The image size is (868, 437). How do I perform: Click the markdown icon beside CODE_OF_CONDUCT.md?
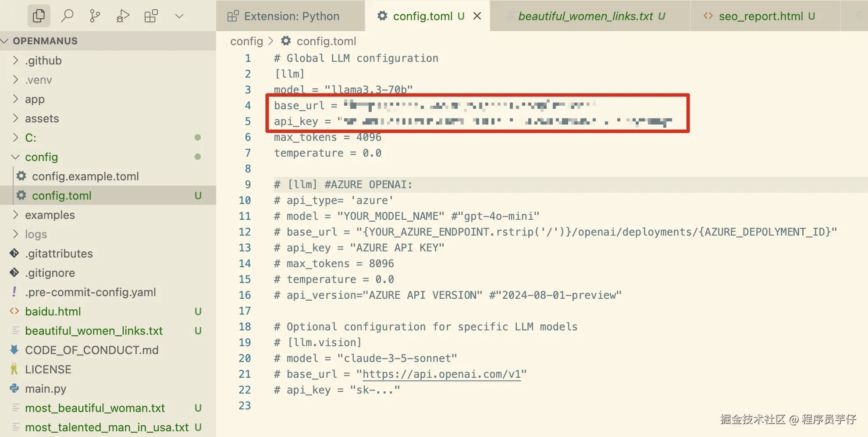tap(14, 350)
